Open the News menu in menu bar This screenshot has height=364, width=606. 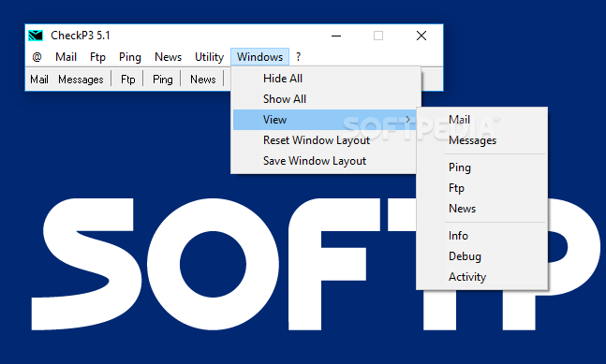[x=168, y=57]
